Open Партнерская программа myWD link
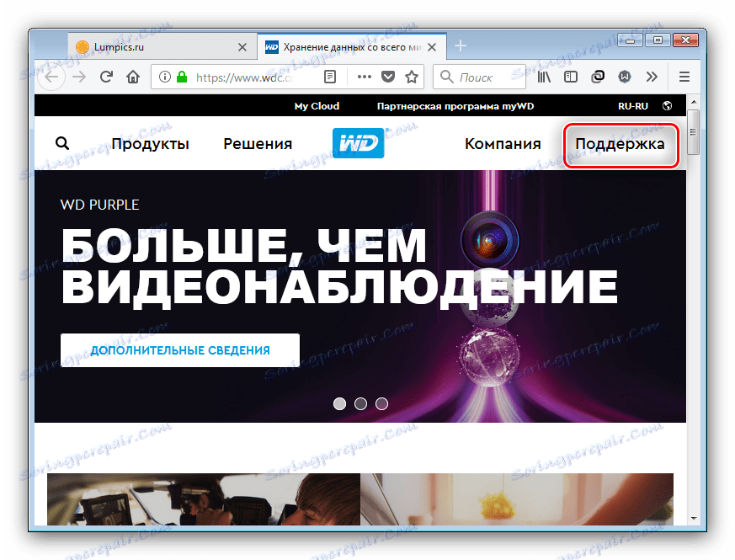 pos(455,106)
